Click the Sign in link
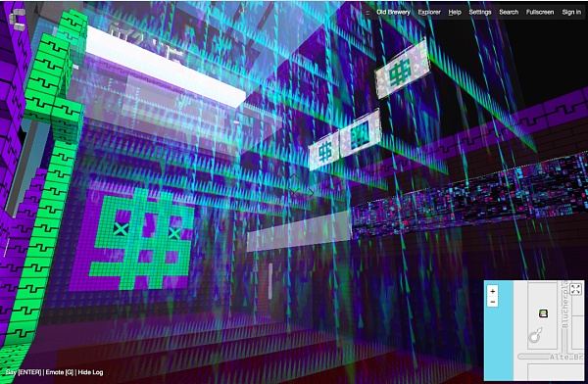 tap(571, 12)
